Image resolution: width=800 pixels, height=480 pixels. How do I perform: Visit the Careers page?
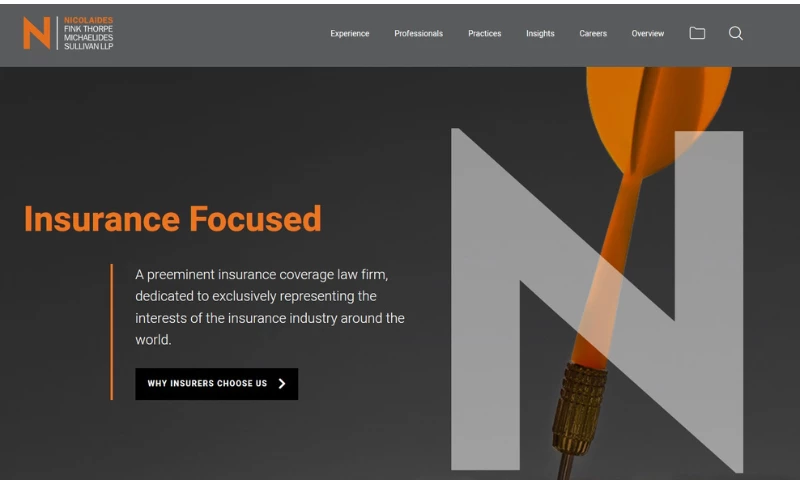pyautogui.click(x=593, y=34)
